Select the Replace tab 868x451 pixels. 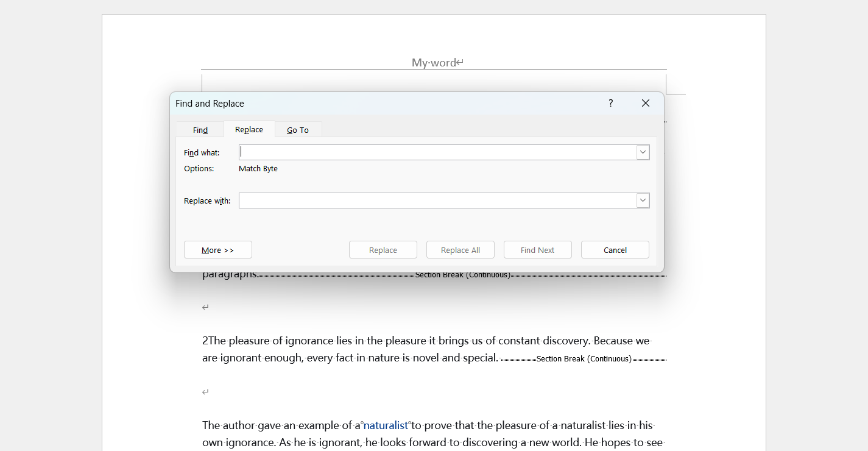point(249,129)
